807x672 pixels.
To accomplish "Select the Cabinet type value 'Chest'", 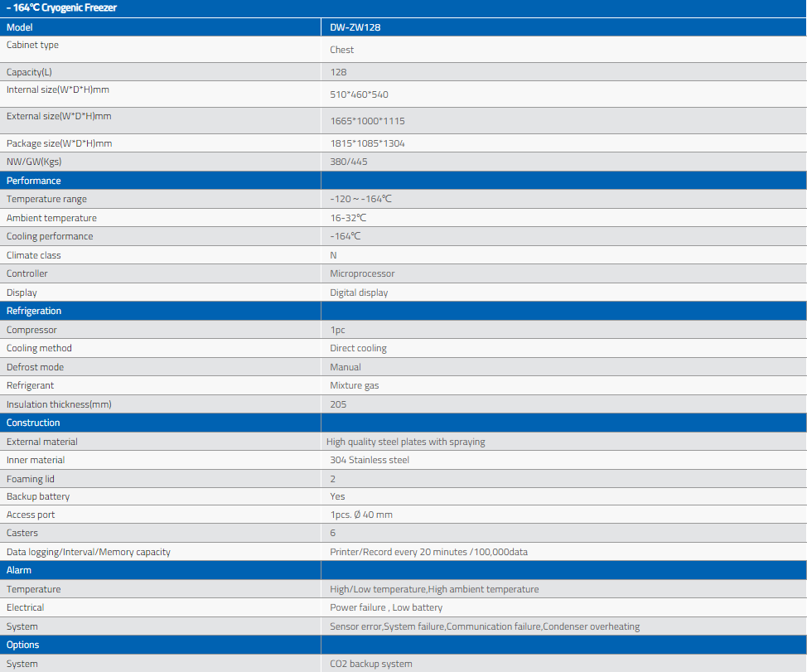I will point(342,50).
